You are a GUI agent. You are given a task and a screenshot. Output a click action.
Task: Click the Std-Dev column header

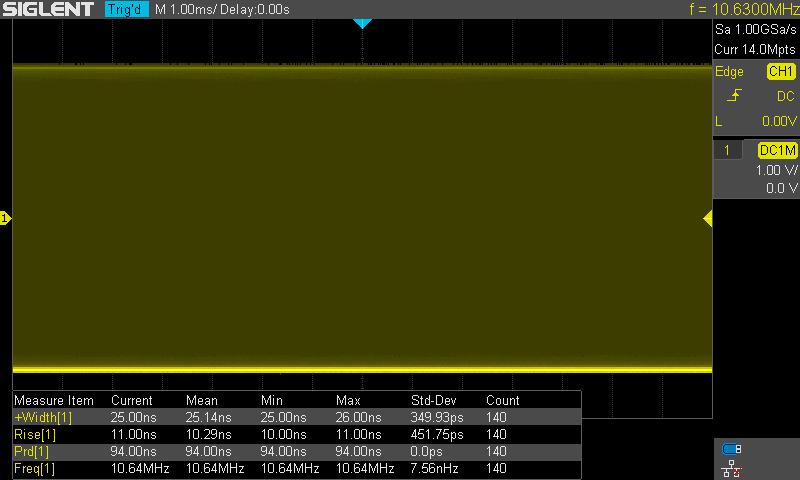[434, 400]
